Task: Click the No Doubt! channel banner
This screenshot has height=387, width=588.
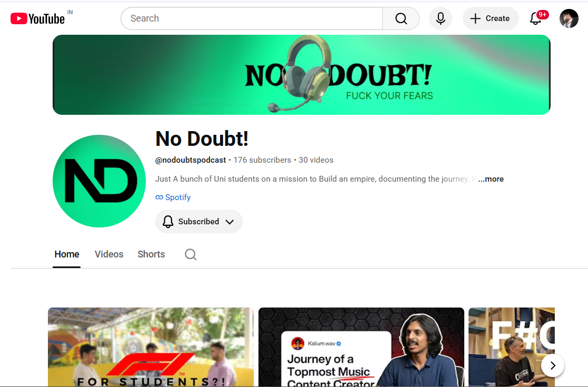Action: [x=302, y=75]
